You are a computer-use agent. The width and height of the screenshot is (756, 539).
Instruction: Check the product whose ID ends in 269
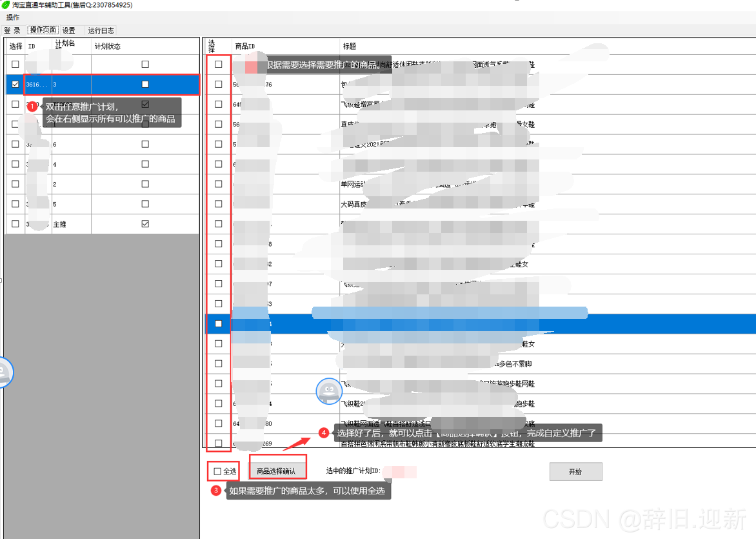[219, 443]
